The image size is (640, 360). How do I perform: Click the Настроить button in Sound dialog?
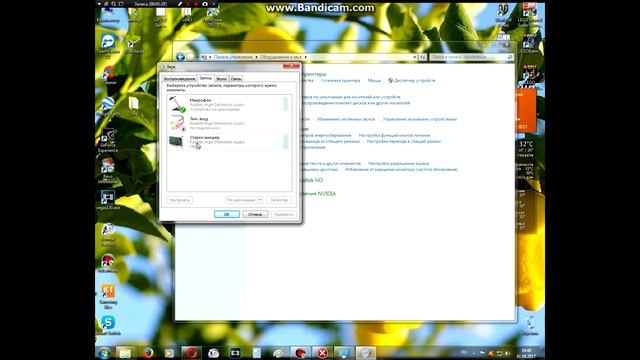point(180,200)
